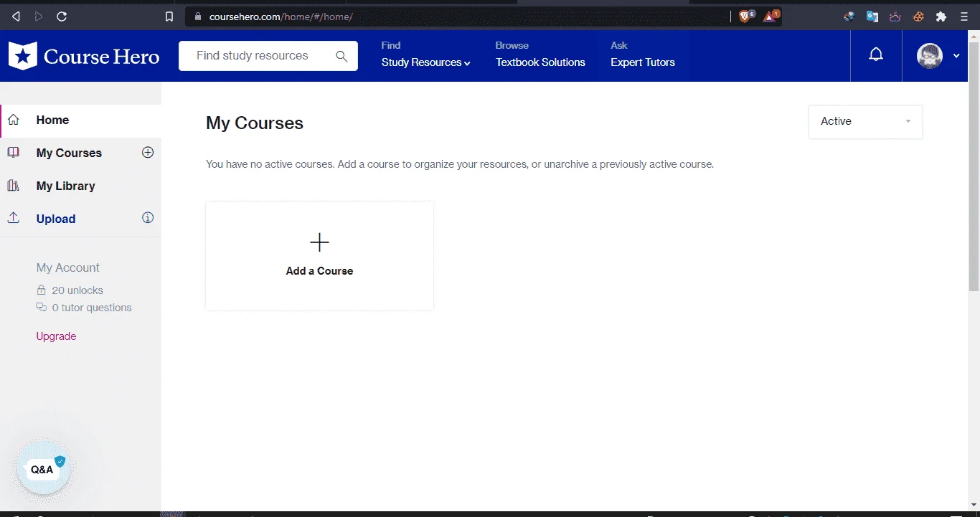Screen dimensions: 980x517
Task: Open the extensions puzzle piece
Action: click(941, 16)
